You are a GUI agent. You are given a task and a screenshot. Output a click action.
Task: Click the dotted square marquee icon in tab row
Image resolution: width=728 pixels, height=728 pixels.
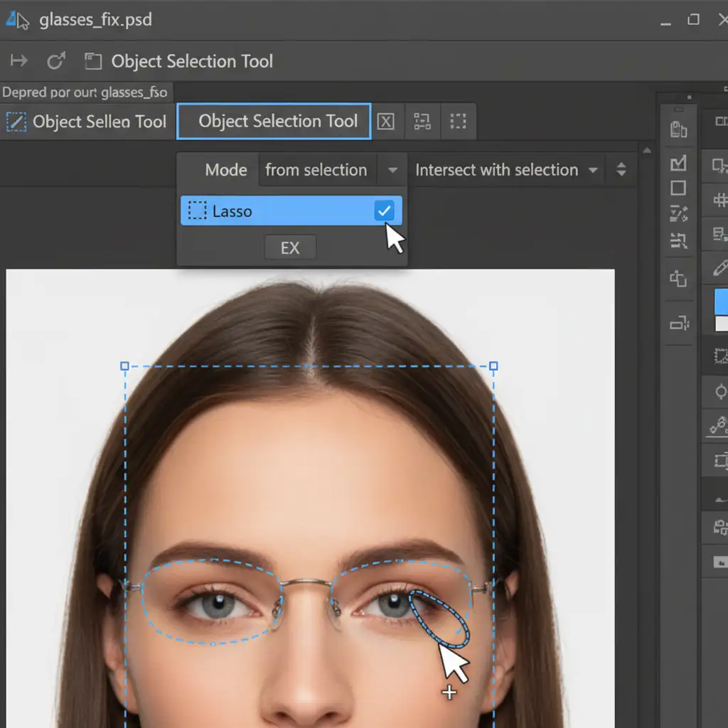pos(459,122)
